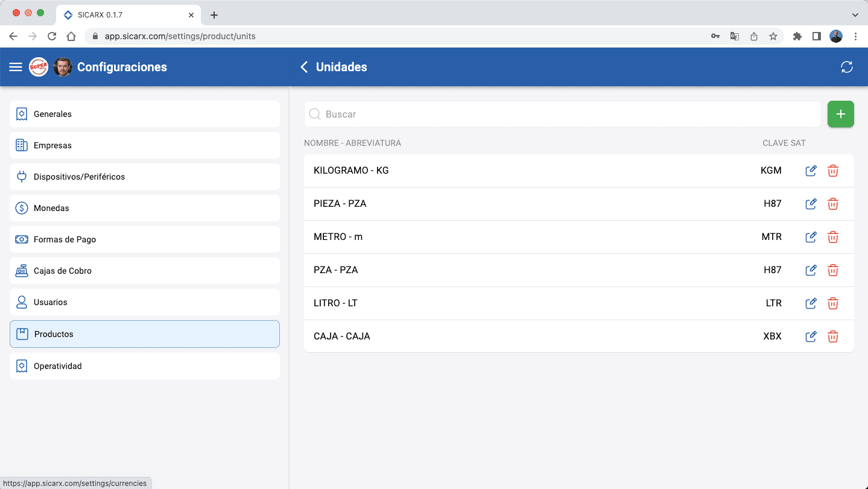Viewport: 868px width, 489px height.
Task: Go back from Unidades page
Action: tap(304, 67)
